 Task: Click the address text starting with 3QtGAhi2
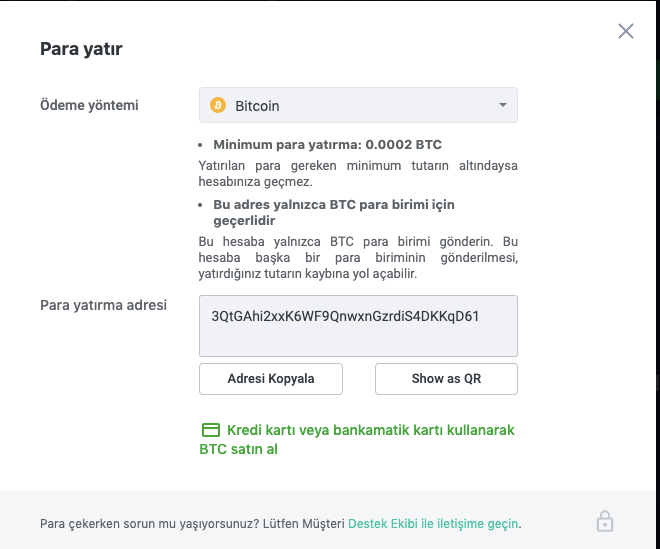pos(345,316)
